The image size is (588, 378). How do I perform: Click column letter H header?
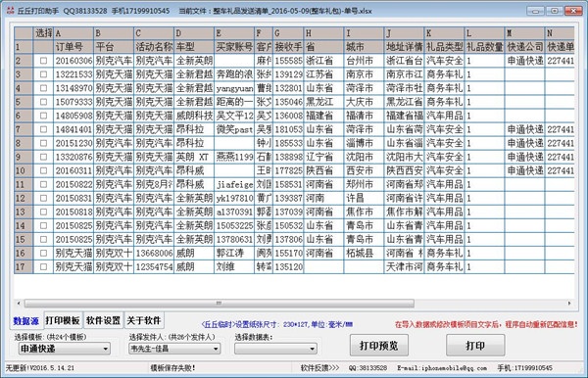(323, 33)
